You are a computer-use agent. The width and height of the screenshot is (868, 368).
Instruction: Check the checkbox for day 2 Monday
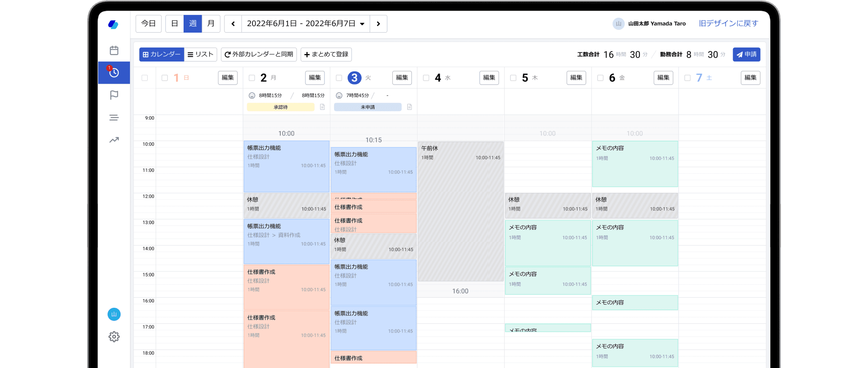[252, 78]
